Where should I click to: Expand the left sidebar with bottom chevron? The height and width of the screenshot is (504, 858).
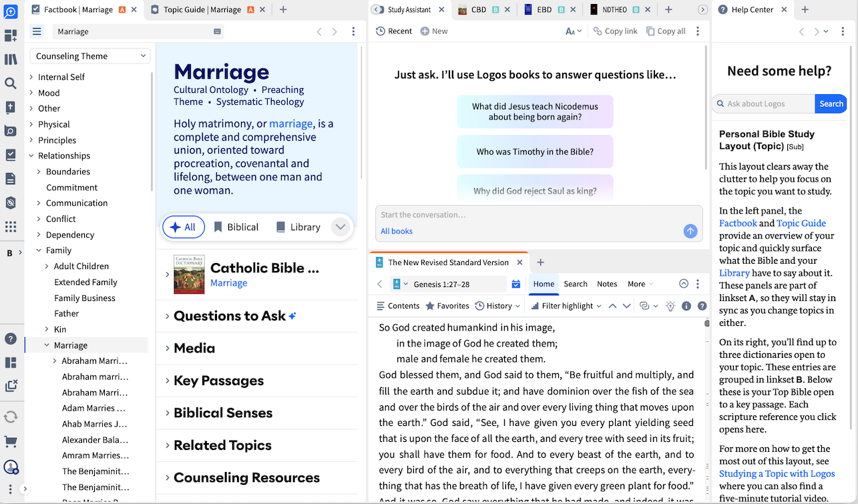(25, 489)
